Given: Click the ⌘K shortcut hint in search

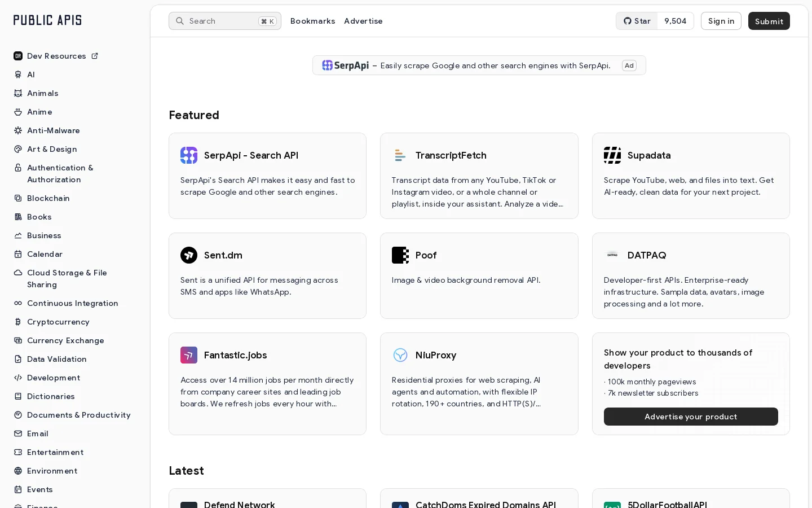Looking at the screenshot, I should coord(268,21).
